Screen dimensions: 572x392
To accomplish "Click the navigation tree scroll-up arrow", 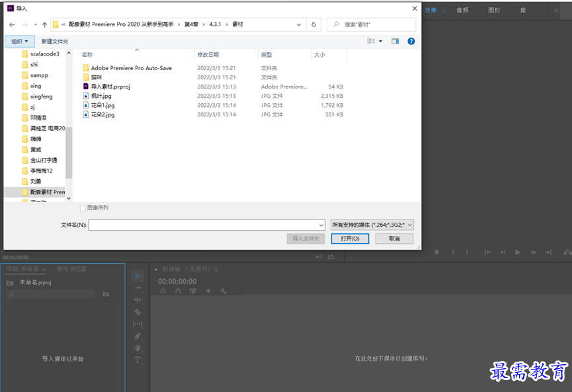I will tap(69, 54).
